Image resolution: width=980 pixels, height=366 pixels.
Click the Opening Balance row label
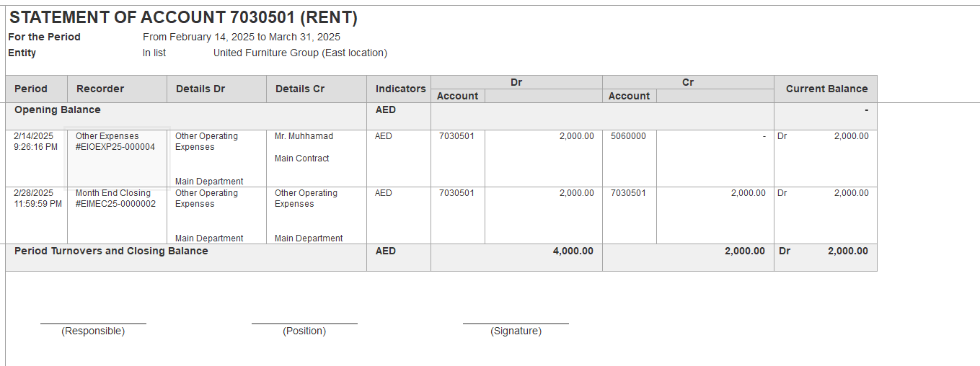tap(58, 110)
